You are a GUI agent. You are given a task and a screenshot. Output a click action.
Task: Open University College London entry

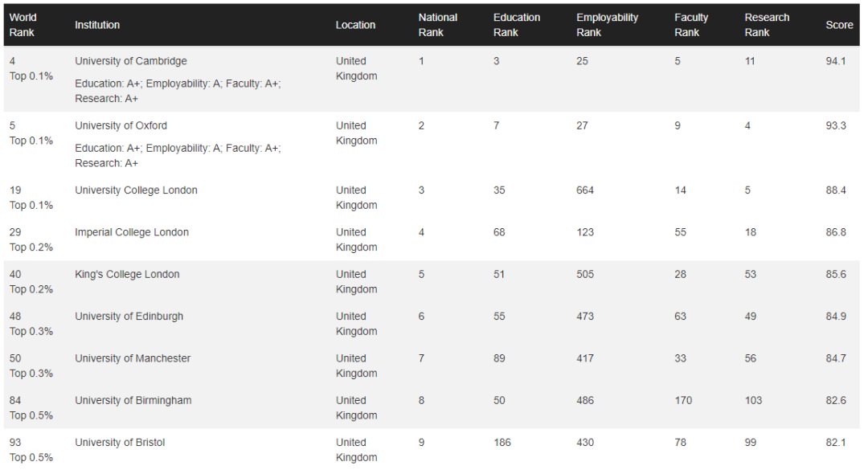[136, 190]
